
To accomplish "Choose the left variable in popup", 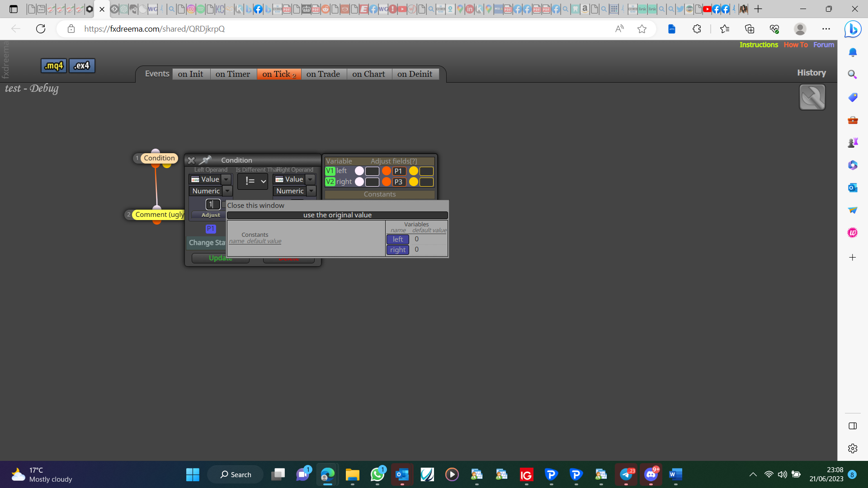I will click(x=398, y=239).
